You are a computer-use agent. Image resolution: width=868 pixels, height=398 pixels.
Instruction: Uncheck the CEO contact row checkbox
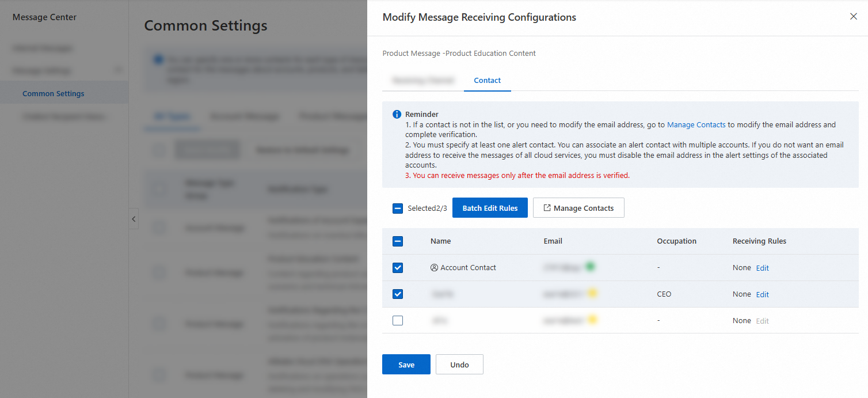point(398,294)
